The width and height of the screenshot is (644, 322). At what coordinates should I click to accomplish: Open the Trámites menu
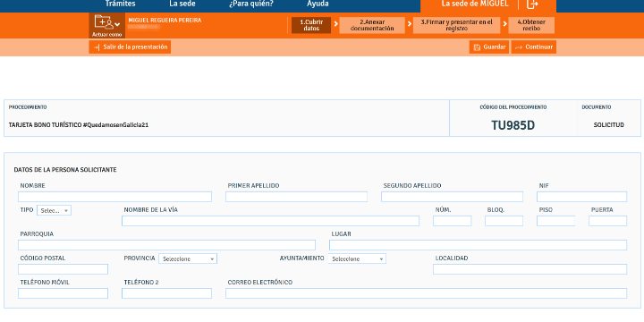point(120,4)
